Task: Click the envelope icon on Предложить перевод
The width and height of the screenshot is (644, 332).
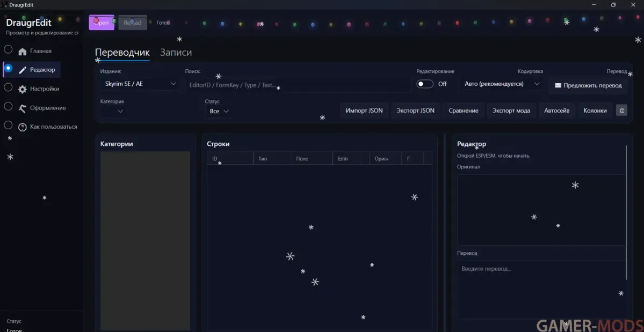Action: click(558, 85)
